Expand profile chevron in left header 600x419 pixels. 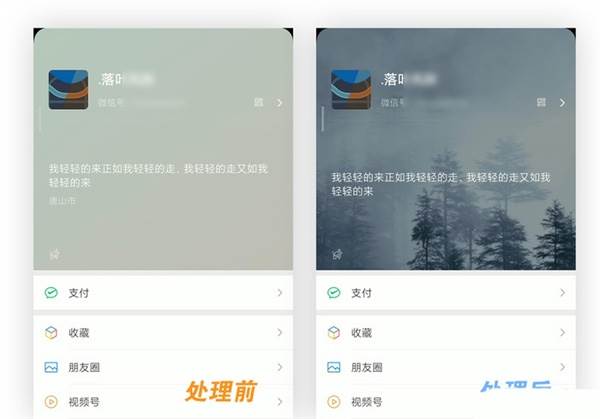[x=279, y=103]
